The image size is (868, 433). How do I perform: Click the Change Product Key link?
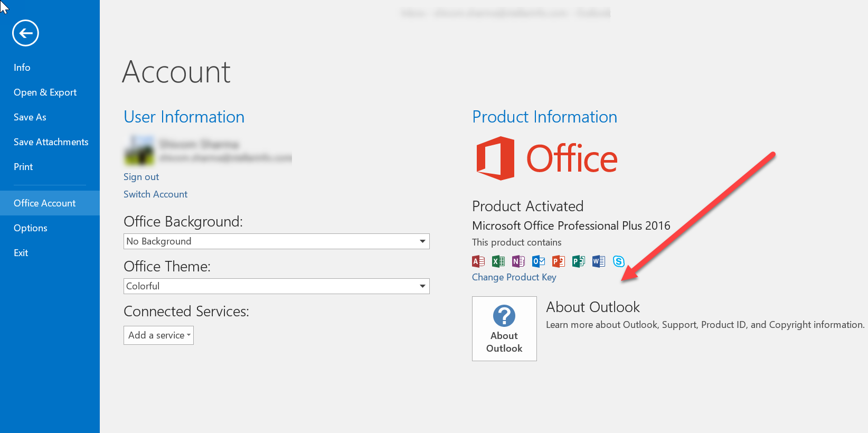pyautogui.click(x=514, y=277)
